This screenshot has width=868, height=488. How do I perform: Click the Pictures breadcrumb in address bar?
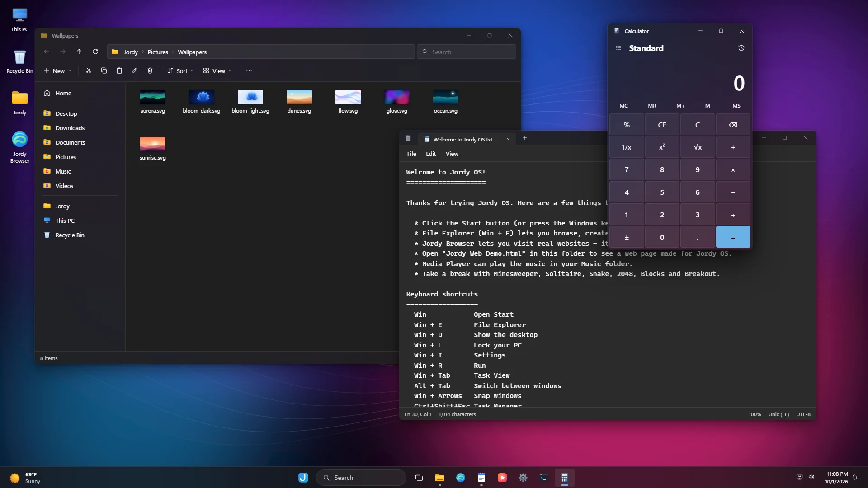tap(158, 52)
